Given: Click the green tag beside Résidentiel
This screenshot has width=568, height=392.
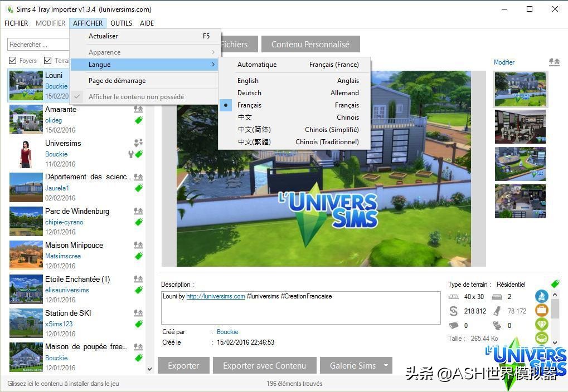Looking at the screenshot, I should pyautogui.click(x=555, y=283).
